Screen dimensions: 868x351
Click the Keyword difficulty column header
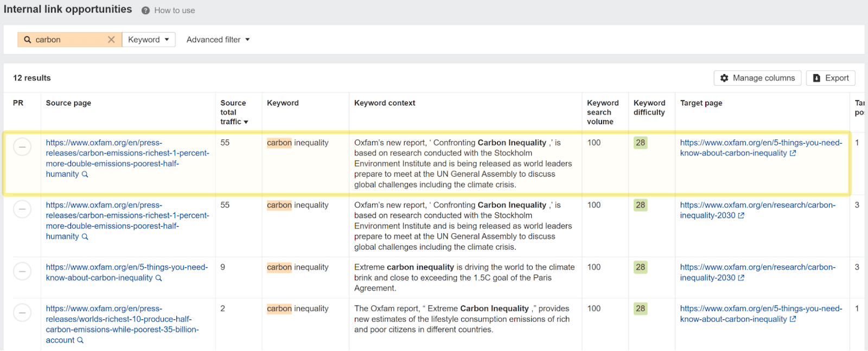pos(649,107)
